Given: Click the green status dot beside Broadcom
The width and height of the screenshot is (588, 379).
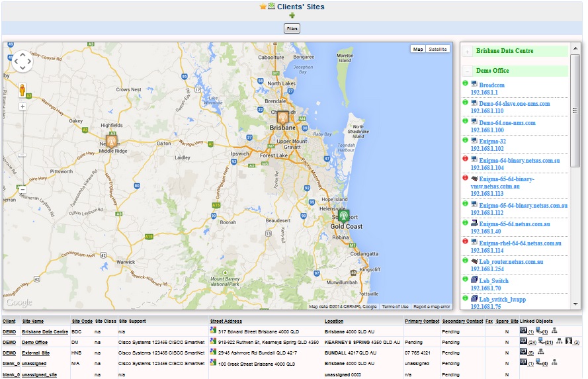Looking at the screenshot, I should (466, 83).
